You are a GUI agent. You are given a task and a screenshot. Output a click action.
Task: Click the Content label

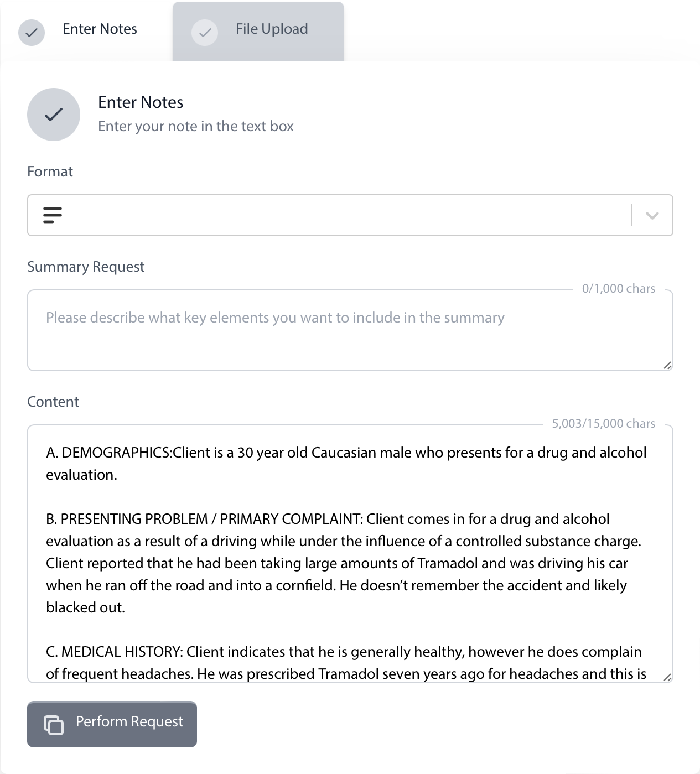point(53,402)
